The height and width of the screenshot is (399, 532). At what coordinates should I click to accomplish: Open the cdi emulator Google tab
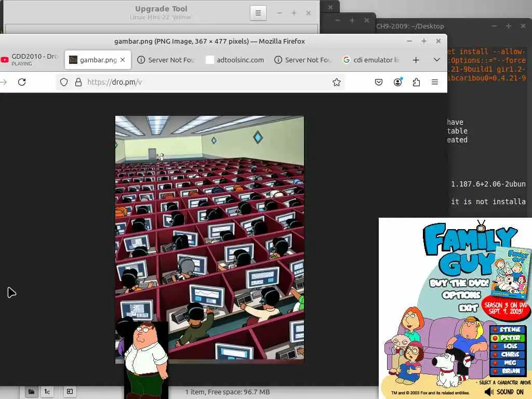point(371,60)
